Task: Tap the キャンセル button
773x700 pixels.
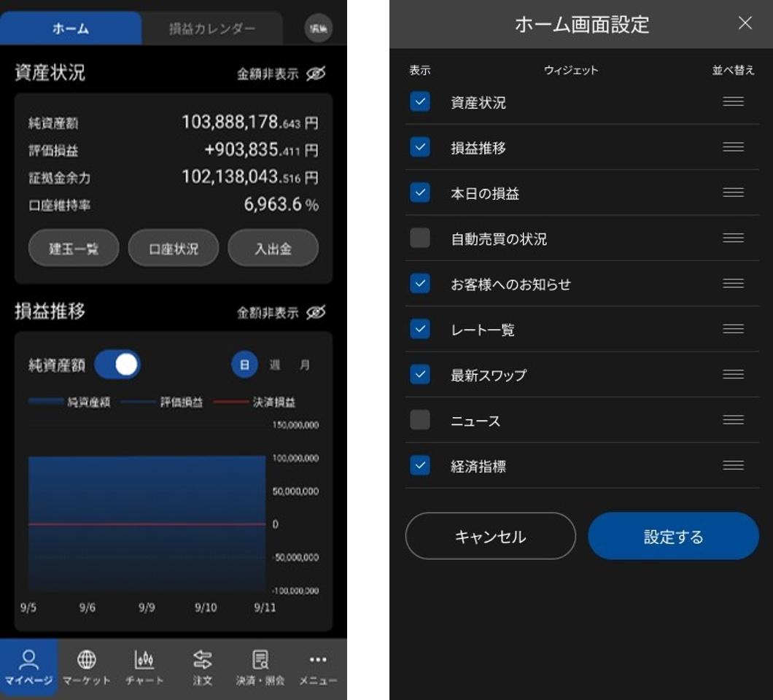Action: pos(490,535)
